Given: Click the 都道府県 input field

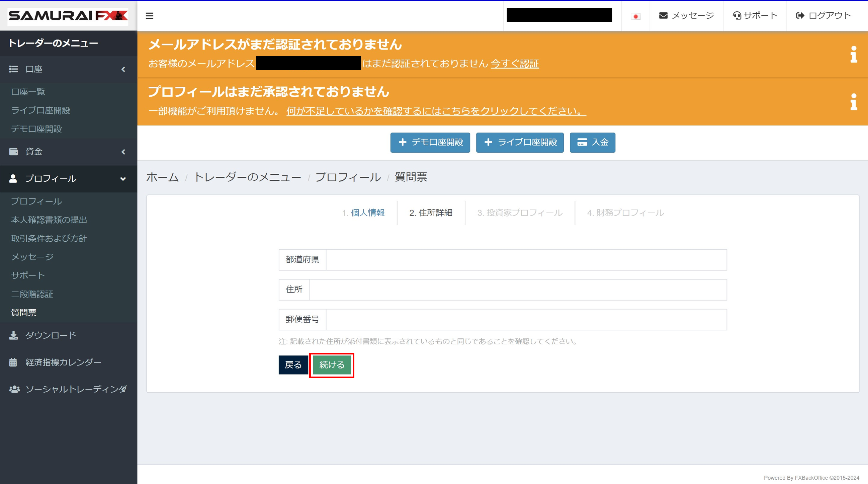Looking at the screenshot, I should point(526,259).
